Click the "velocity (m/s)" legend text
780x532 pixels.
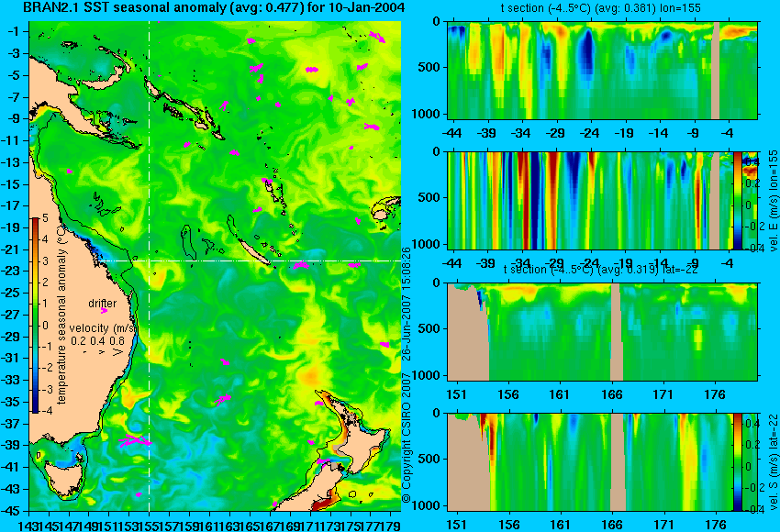103,328
